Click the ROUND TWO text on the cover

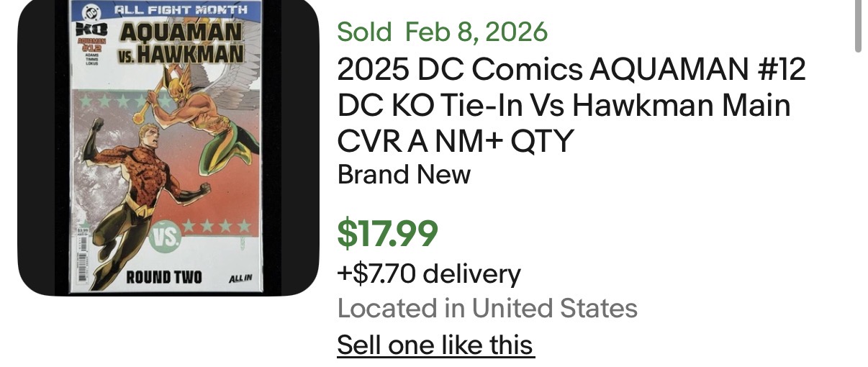click(164, 278)
